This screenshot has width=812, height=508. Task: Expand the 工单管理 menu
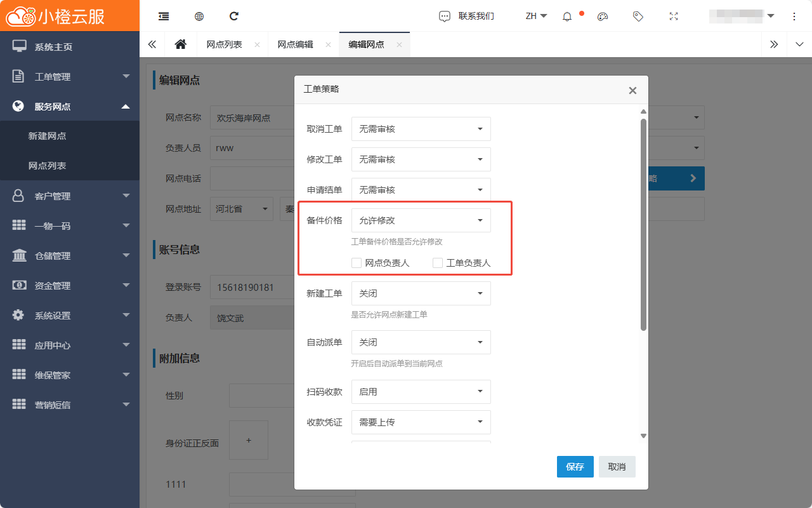(70, 76)
